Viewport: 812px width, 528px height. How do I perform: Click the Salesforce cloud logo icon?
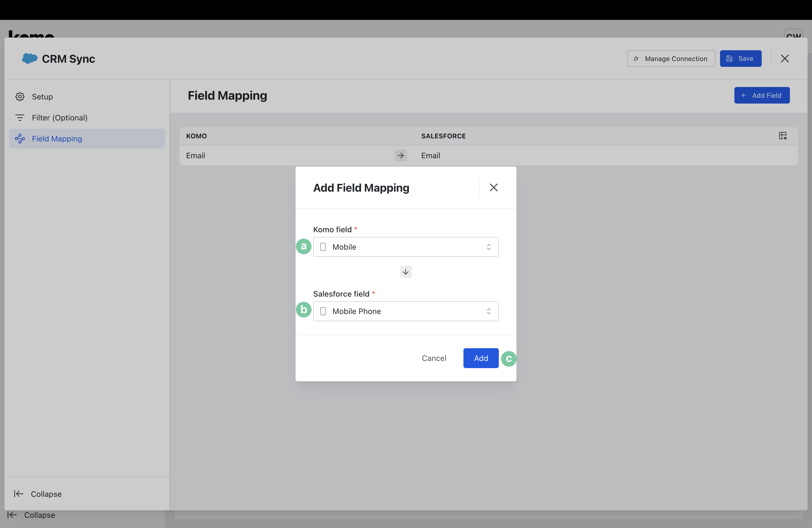coord(30,58)
